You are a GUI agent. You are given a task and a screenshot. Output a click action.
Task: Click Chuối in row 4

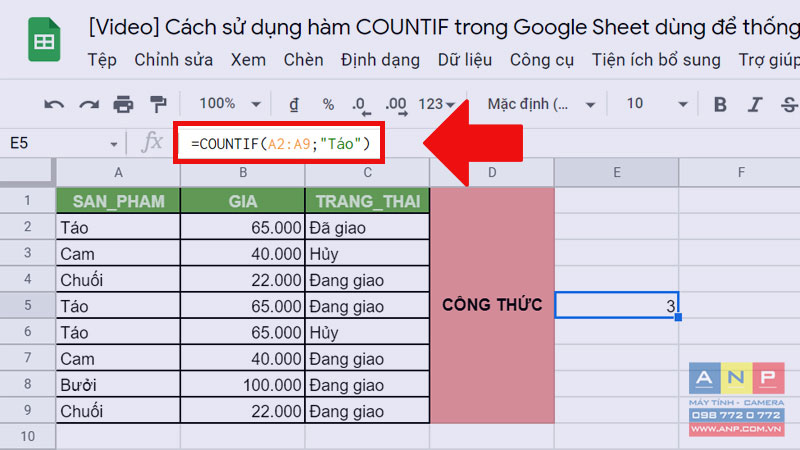(x=118, y=280)
